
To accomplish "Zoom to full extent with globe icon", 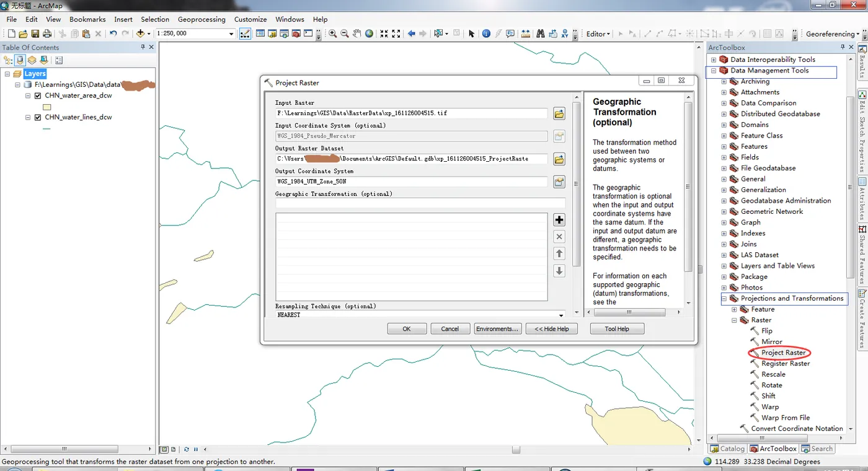I will (369, 33).
